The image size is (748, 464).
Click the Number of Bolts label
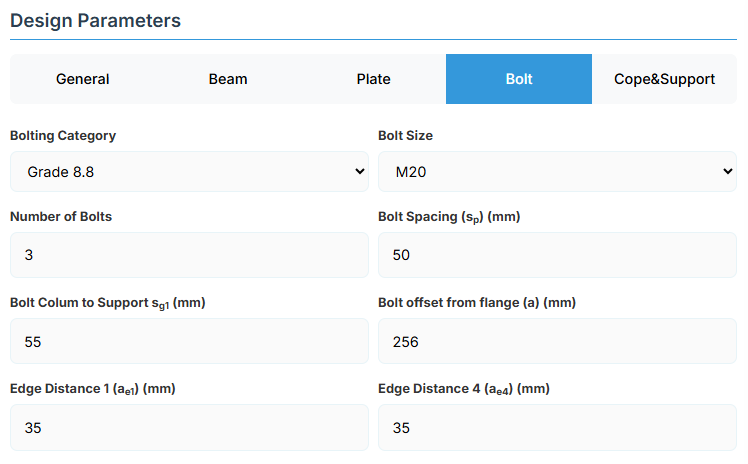(x=61, y=216)
